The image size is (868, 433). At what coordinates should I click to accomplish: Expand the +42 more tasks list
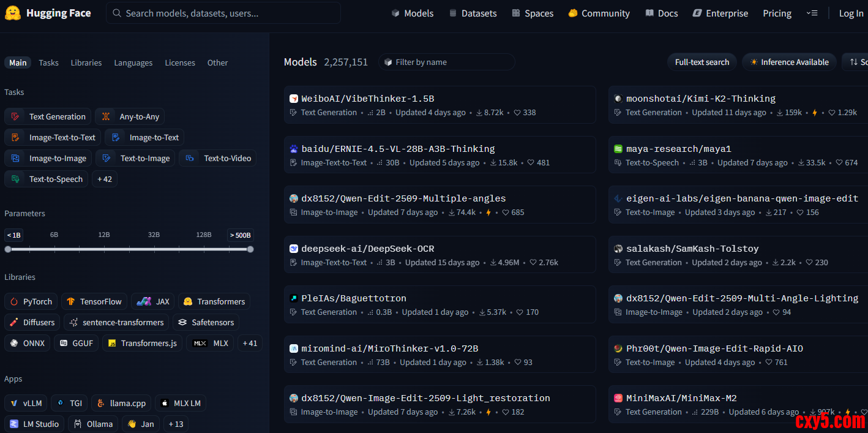(x=104, y=179)
